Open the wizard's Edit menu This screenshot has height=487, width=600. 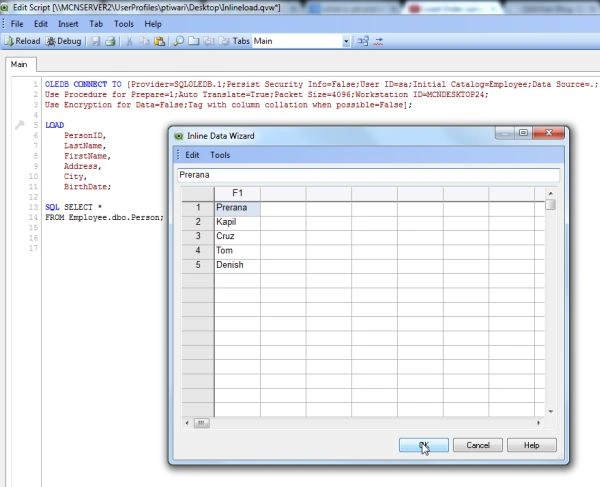[192, 155]
